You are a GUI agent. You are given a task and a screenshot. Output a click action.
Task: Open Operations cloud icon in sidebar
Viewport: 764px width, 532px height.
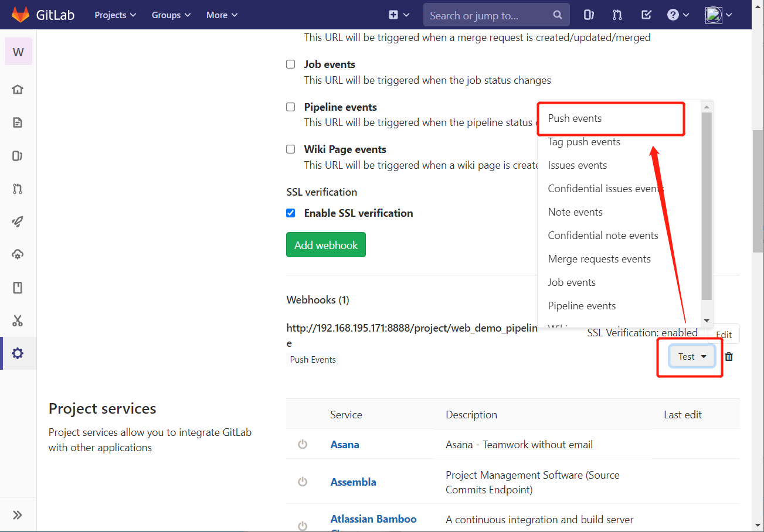click(18, 254)
